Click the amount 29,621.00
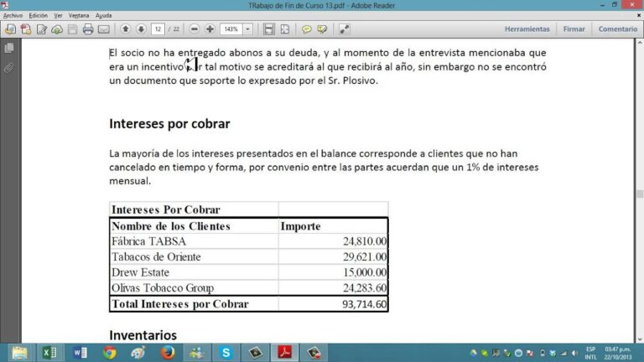Viewport: 644px width, 362px height. pos(365,257)
